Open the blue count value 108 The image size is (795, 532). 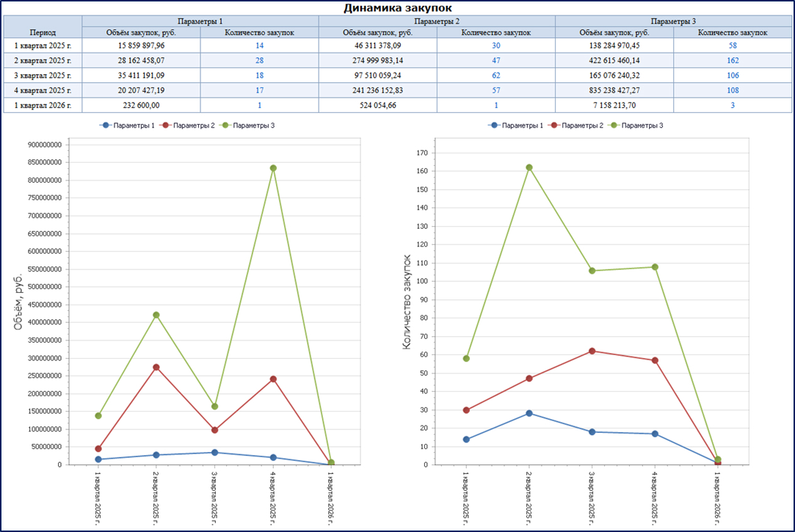pos(733,91)
